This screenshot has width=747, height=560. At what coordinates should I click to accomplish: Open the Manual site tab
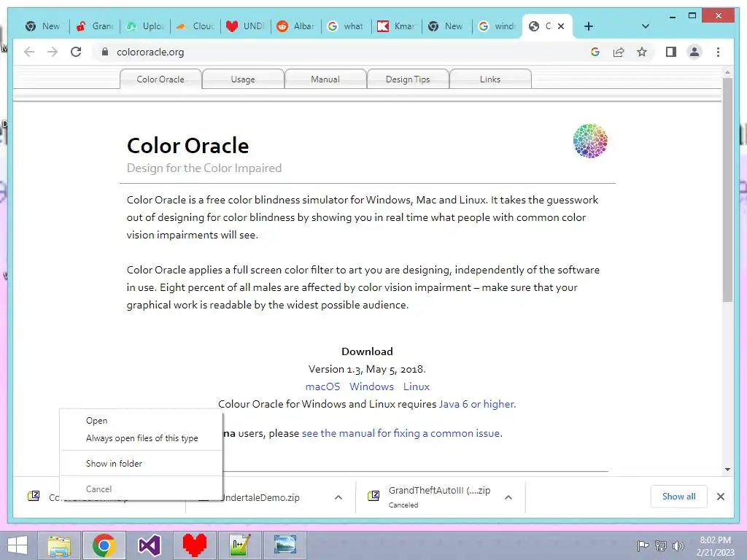click(x=325, y=79)
